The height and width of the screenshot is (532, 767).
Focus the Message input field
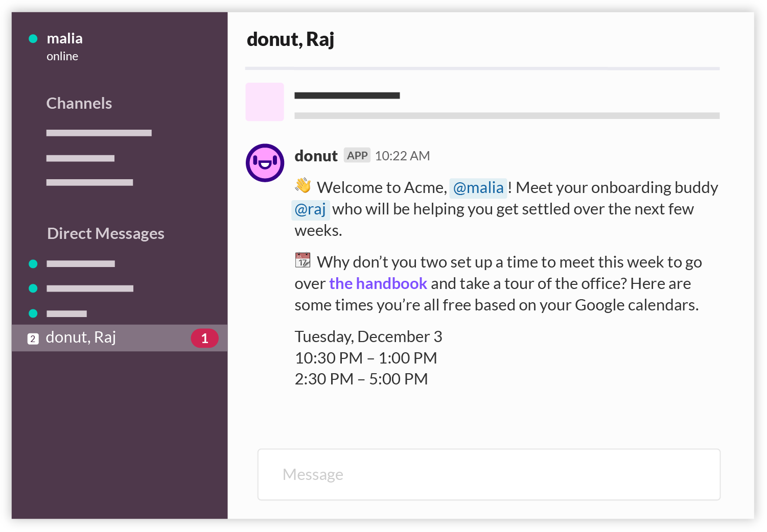tap(489, 474)
